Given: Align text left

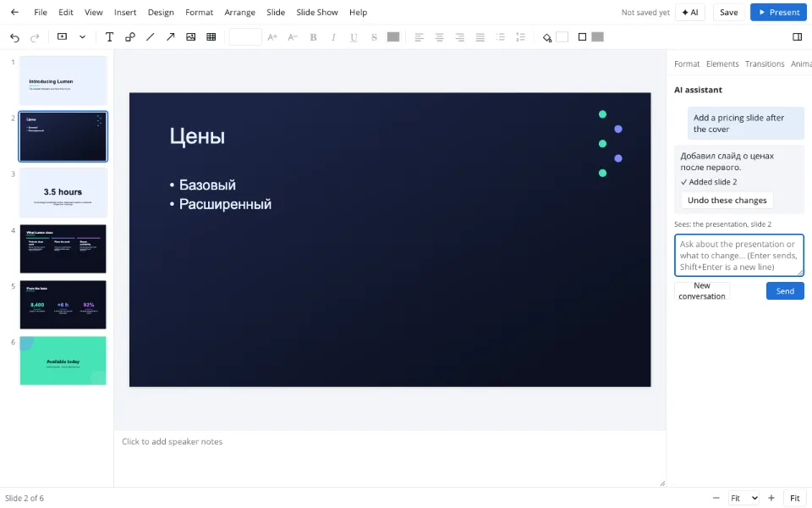Looking at the screenshot, I should 419,36.
